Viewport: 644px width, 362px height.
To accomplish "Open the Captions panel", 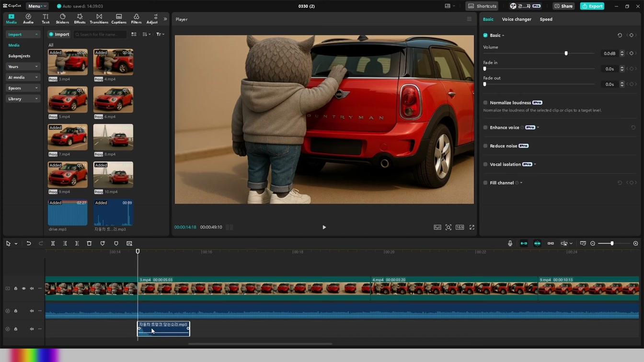I will point(119,19).
